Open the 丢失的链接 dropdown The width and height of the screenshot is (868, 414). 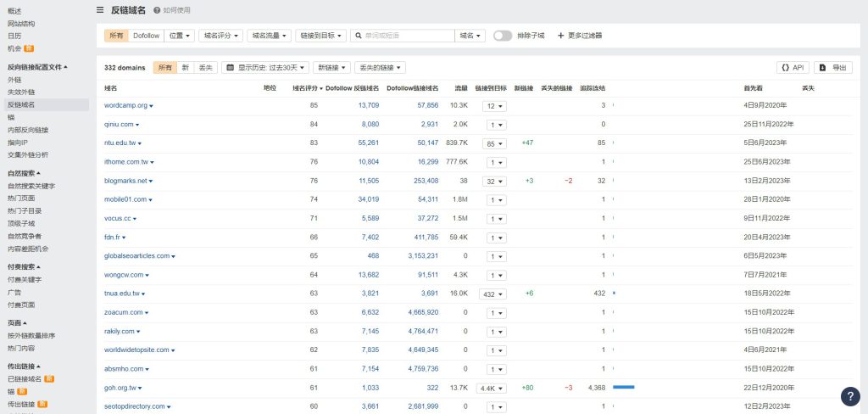pos(381,68)
